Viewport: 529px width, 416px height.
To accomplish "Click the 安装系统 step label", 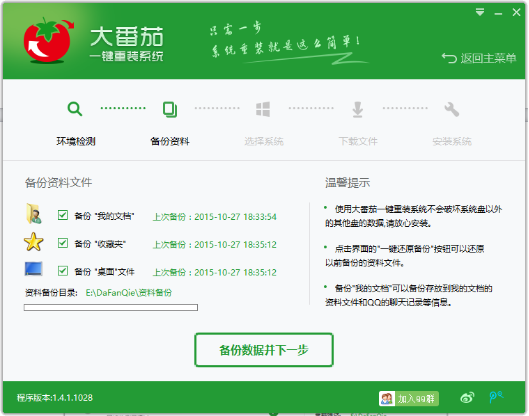I will (x=452, y=141).
